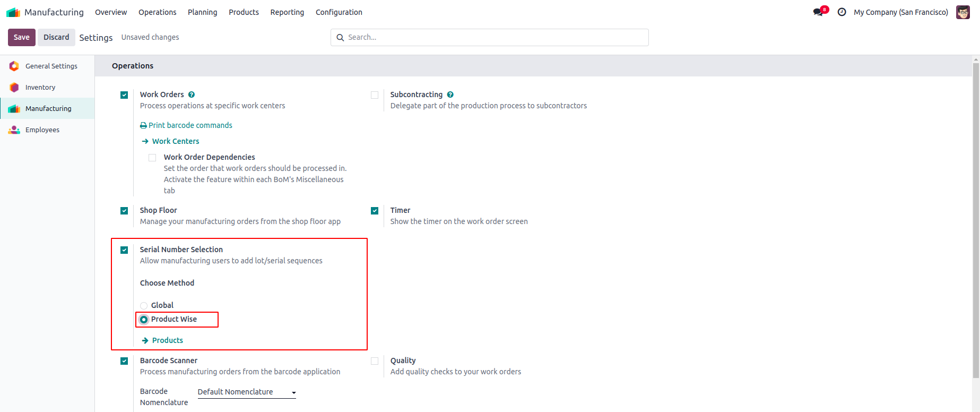Open the Employees settings sidebar icon
This screenshot has width=980, height=412.
coord(14,130)
